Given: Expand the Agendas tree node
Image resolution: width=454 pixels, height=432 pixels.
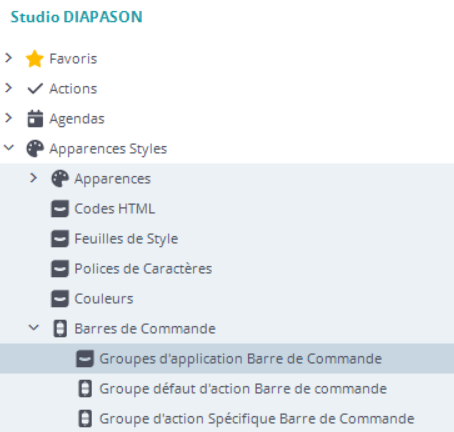Looking at the screenshot, I should coord(9,118).
